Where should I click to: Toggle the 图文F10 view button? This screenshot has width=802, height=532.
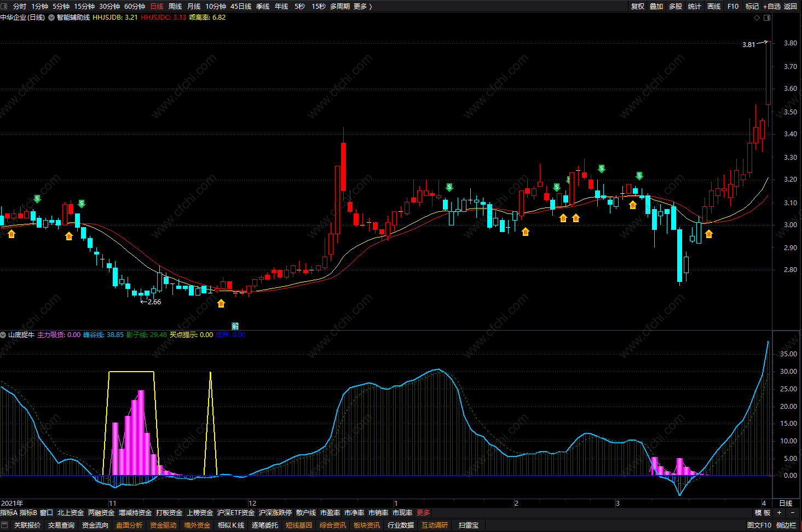point(759,525)
